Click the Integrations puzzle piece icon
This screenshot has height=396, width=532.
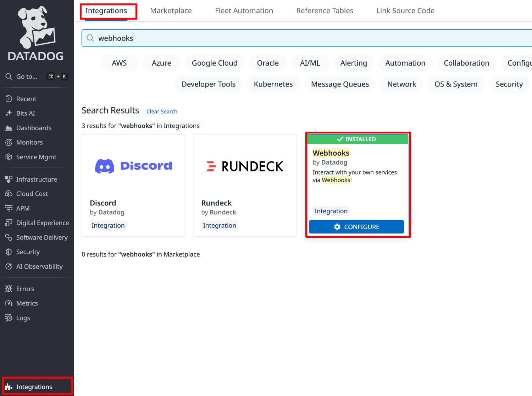9,387
